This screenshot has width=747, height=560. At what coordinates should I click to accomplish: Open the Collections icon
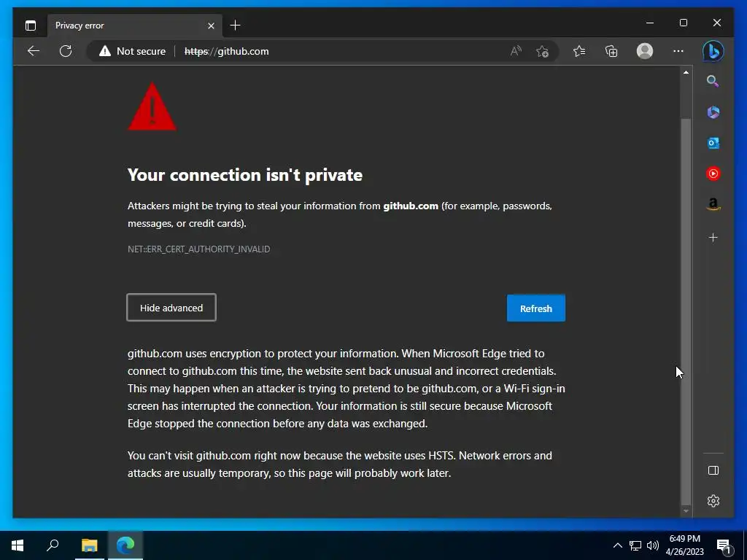tap(611, 51)
